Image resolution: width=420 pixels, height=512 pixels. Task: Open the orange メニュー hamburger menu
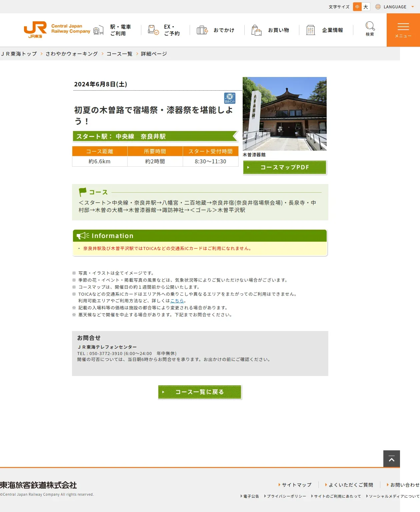click(403, 30)
